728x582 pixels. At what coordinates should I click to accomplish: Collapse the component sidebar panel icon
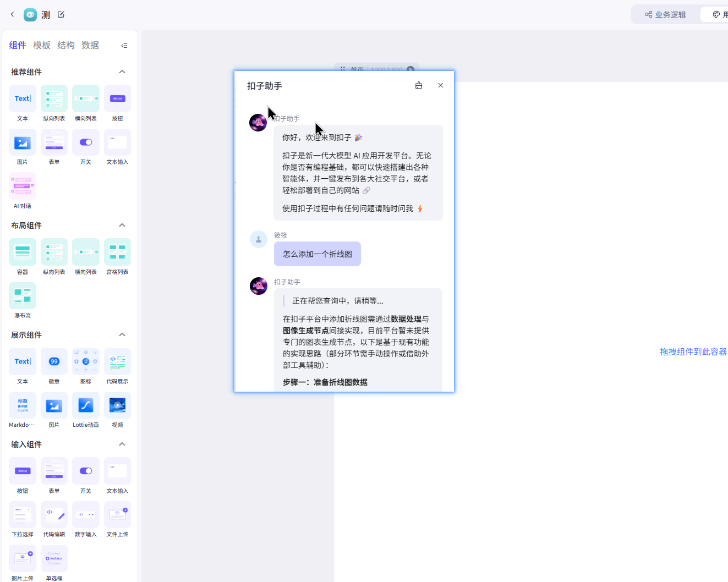point(124,46)
